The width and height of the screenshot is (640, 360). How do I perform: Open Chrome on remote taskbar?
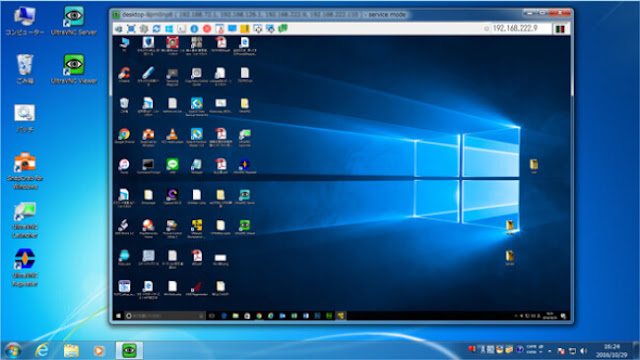tap(259, 316)
